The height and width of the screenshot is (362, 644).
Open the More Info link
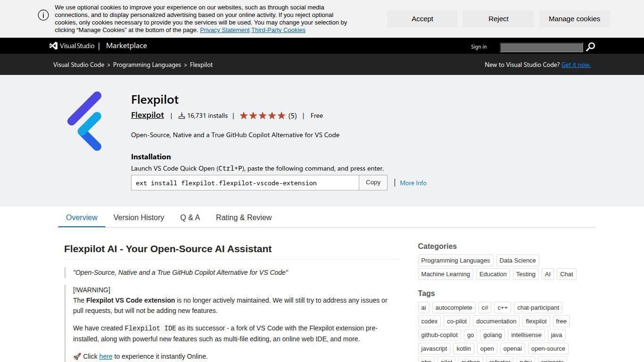[413, 183]
